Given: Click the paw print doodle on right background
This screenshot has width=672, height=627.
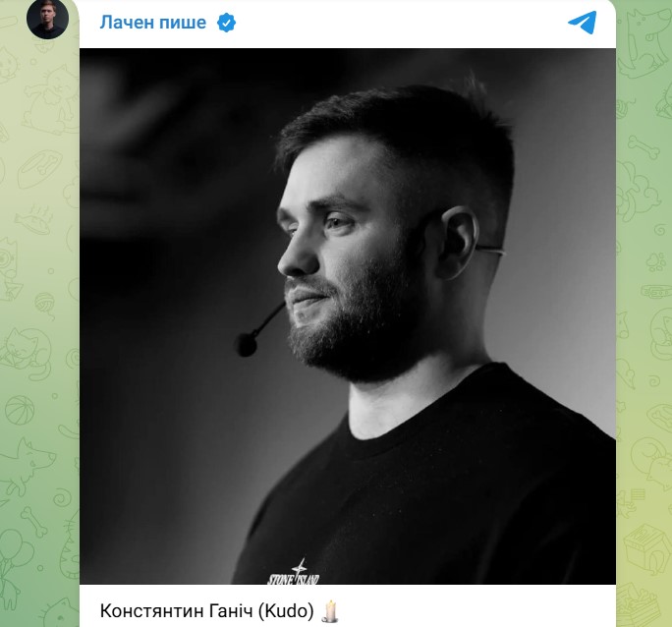Looking at the screenshot, I should point(652,263).
